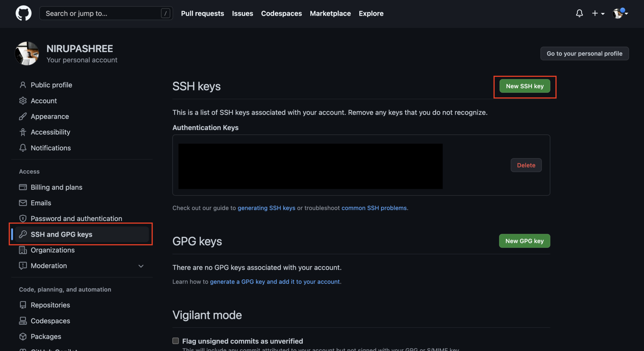Enable Flag unsigned commits as unverified
Image resolution: width=644 pixels, height=351 pixels.
coord(176,341)
